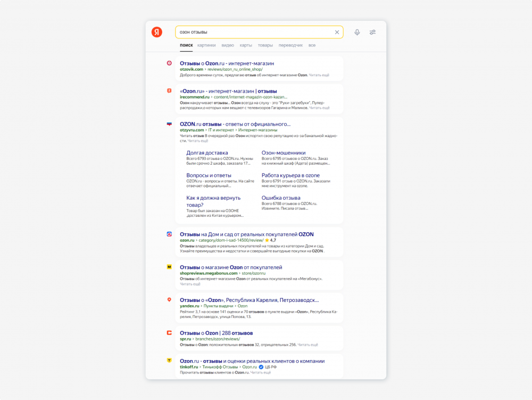Click the ozon.ru result favicon
This screenshot has height=400, width=532.
(169, 234)
